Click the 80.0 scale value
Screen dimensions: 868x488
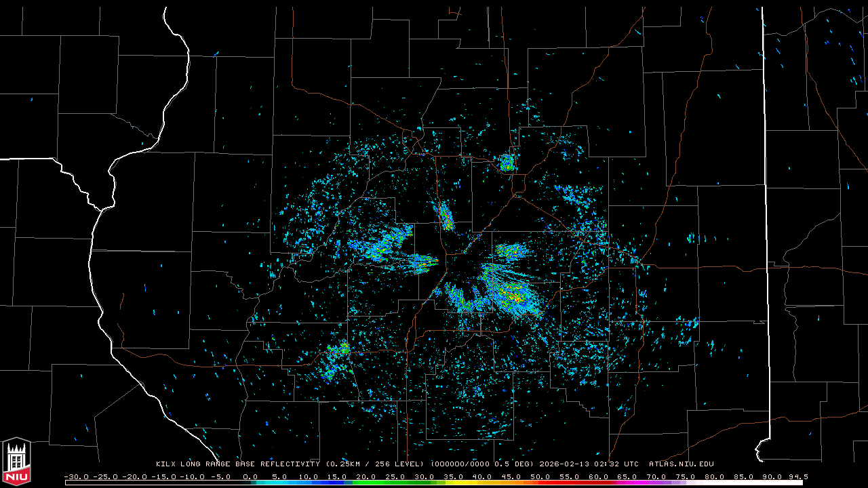[x=715, y=476]
